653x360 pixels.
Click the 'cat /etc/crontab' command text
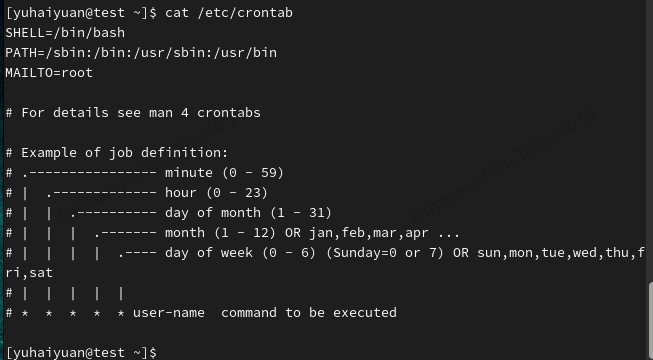click(x=229, y=13)
